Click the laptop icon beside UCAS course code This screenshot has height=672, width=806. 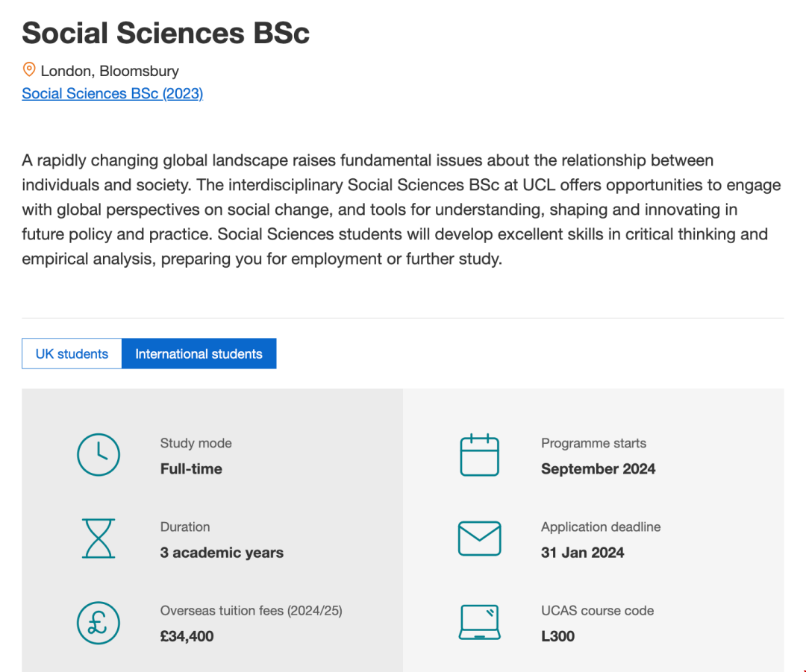(x=480, y=622)
